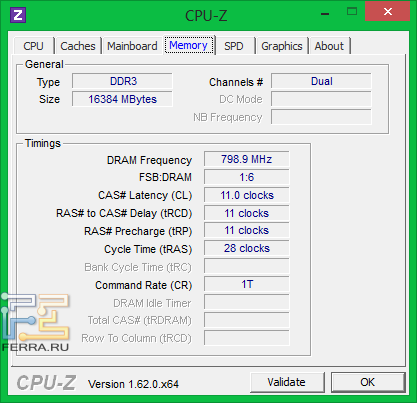Screen dimensions: 417x403
Task: Switch to the CPU tab
Action: coord(34,46)
